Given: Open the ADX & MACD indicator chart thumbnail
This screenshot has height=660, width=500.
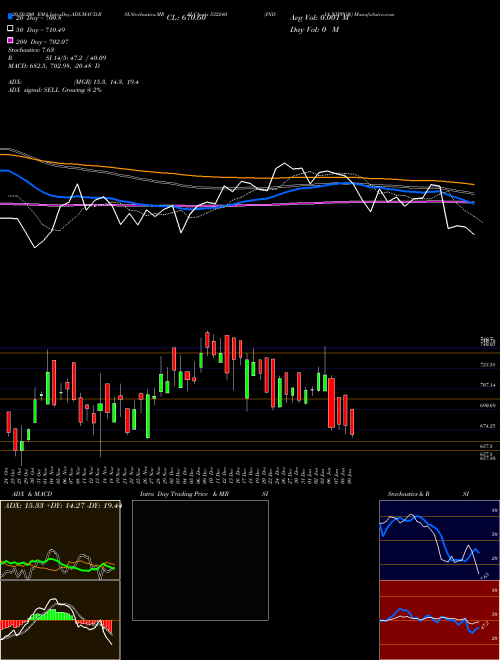Looking at the screenshot, I should [x=60, y=540].
